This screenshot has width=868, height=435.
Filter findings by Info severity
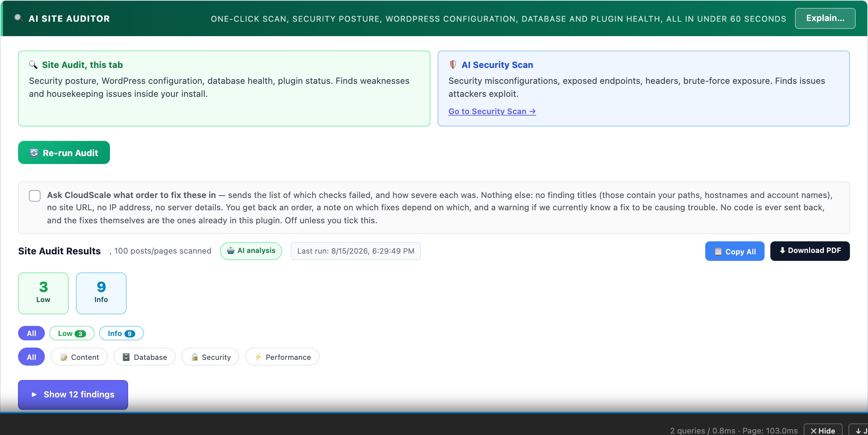[122, 333]
